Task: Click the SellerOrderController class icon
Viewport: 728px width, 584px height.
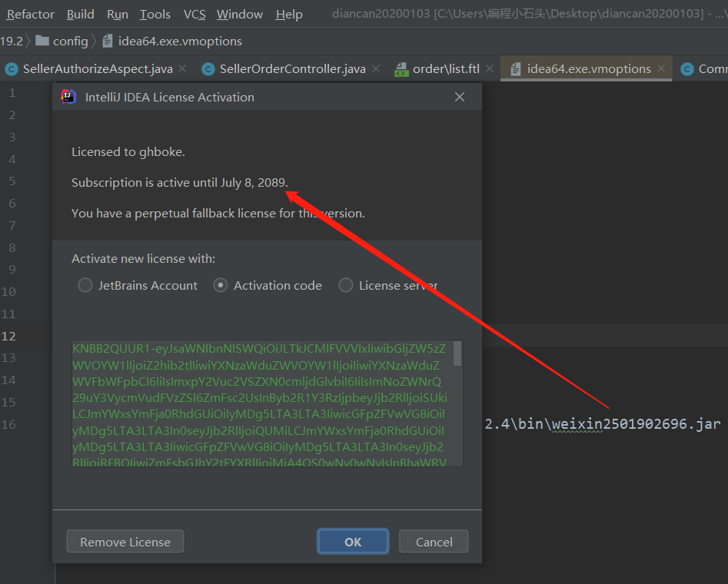Action: (208, 69)
